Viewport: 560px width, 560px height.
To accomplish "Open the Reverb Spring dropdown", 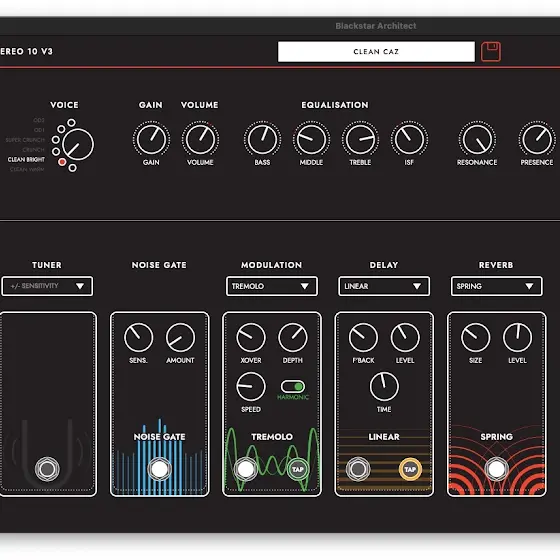I will point(496,286).
